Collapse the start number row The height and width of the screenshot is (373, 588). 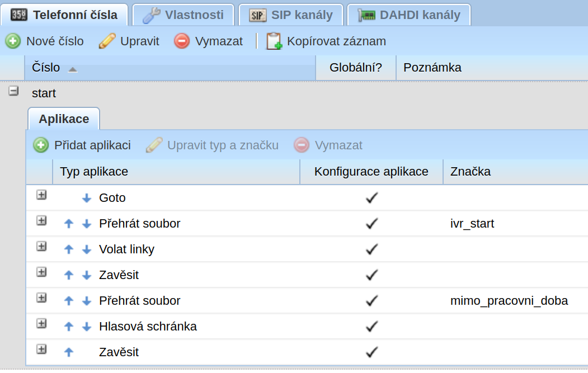click(13, 91)
